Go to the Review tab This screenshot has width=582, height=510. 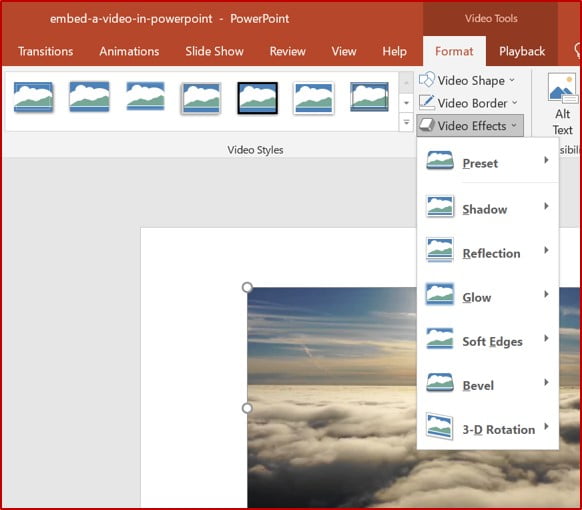pos(288,51)
